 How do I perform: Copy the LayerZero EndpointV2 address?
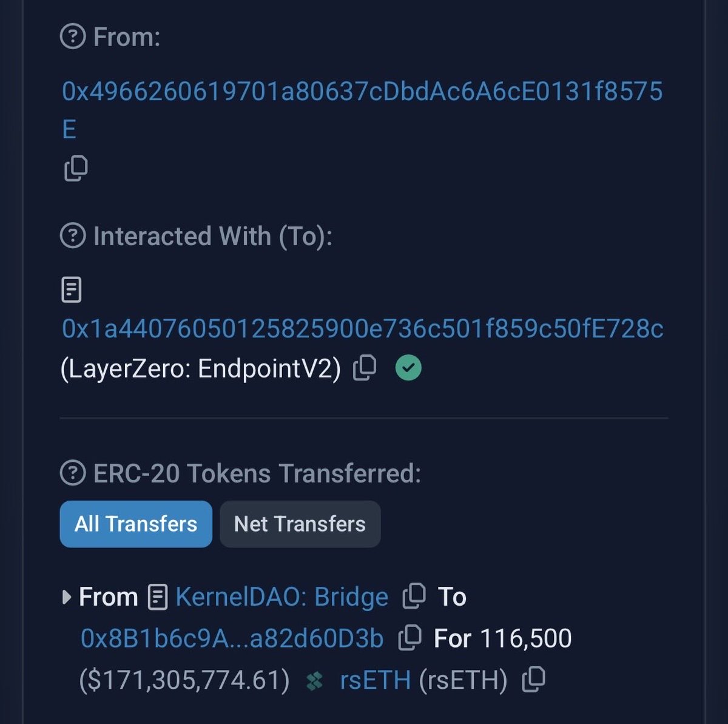click(x=365, y=368)
